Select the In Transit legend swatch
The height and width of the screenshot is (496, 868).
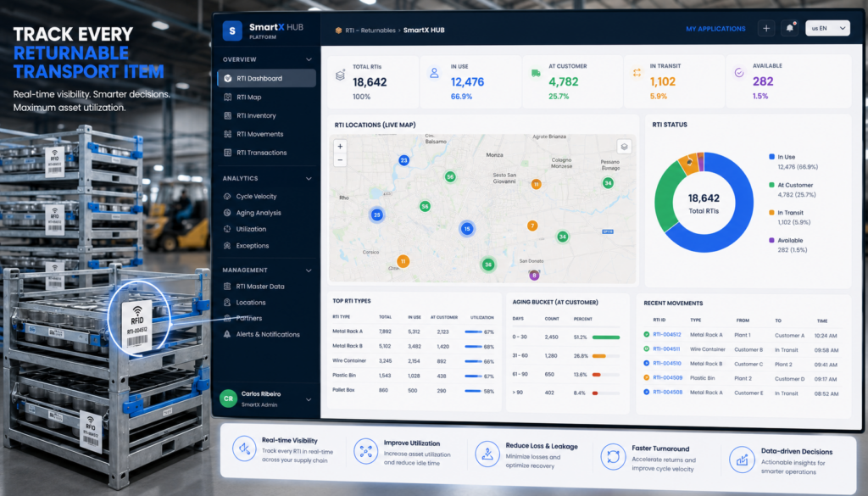[771, 213]
